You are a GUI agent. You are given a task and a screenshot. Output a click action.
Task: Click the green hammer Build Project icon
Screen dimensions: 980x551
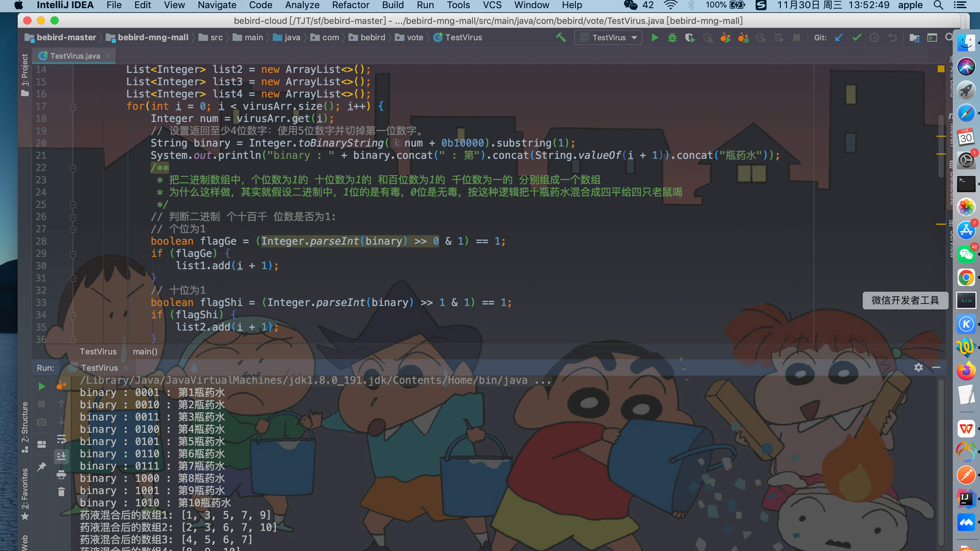[561, 37]
